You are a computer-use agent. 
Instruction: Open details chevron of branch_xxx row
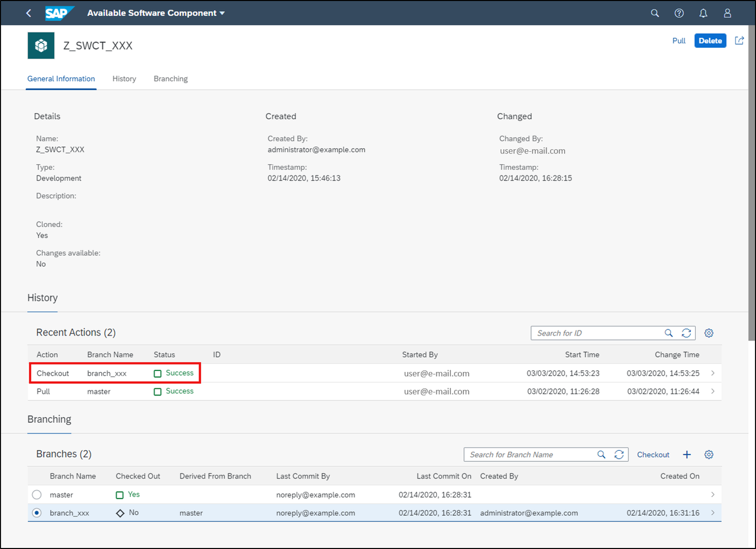click(x=712, y=513)
